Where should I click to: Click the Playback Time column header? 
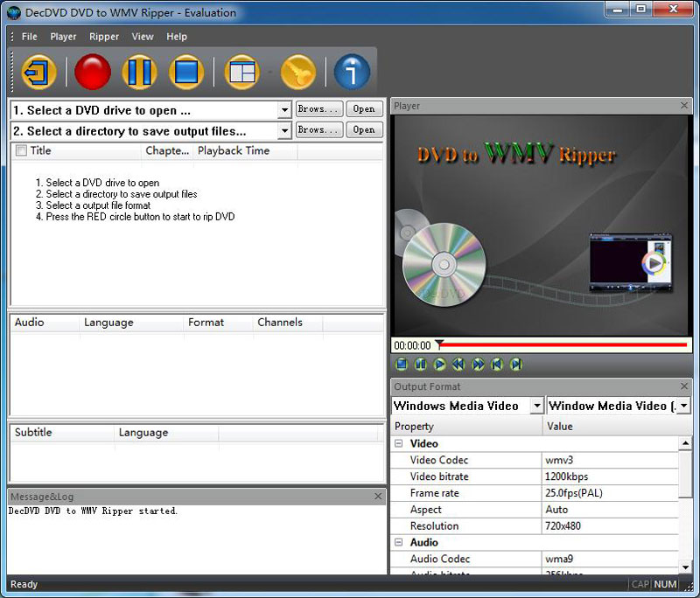tap(246, 150)
